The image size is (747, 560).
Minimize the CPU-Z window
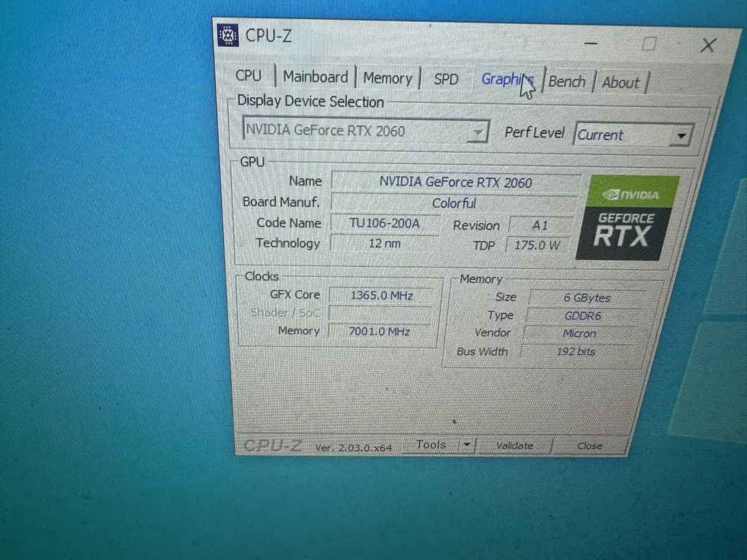pos(591,44)
